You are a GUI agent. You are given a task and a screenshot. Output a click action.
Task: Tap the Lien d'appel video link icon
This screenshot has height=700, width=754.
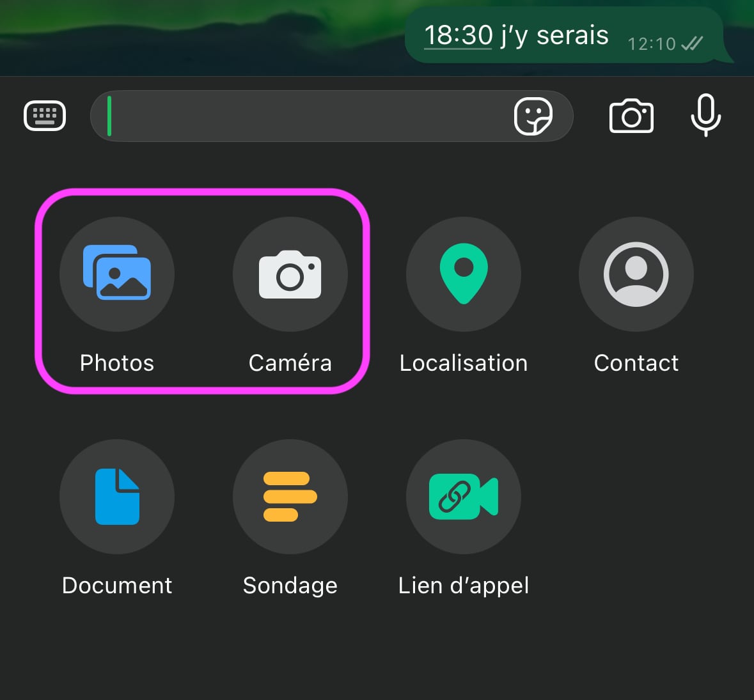464,496
